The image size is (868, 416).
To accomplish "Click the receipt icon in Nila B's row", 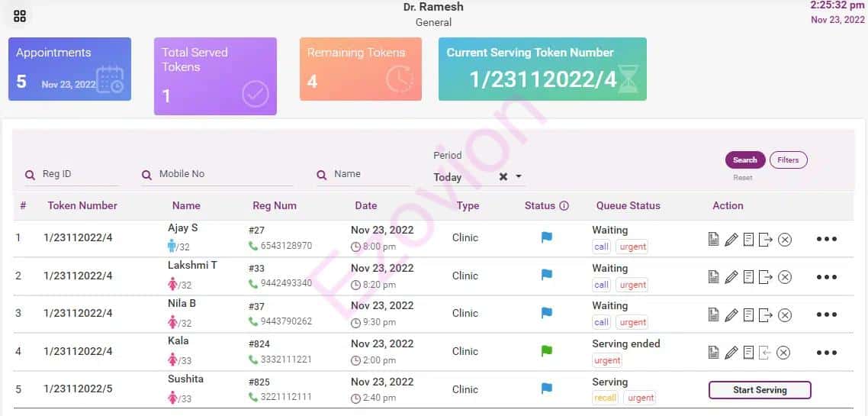I will coord(748,314).
